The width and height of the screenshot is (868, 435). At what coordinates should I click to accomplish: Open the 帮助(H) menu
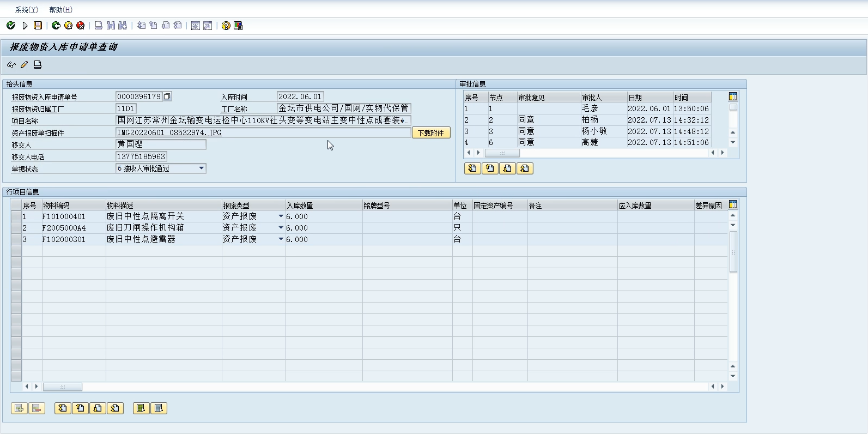pyautogui.click(x=60, y=10)
